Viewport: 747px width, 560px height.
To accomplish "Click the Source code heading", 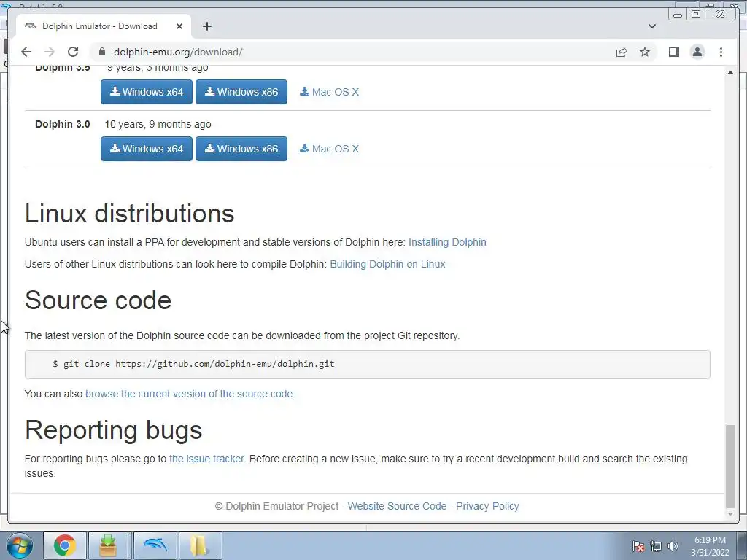I will (98, 300).
